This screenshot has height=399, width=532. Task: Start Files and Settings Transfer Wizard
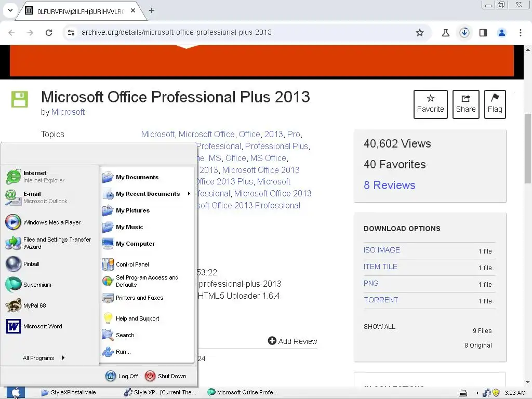click(48, 243)
